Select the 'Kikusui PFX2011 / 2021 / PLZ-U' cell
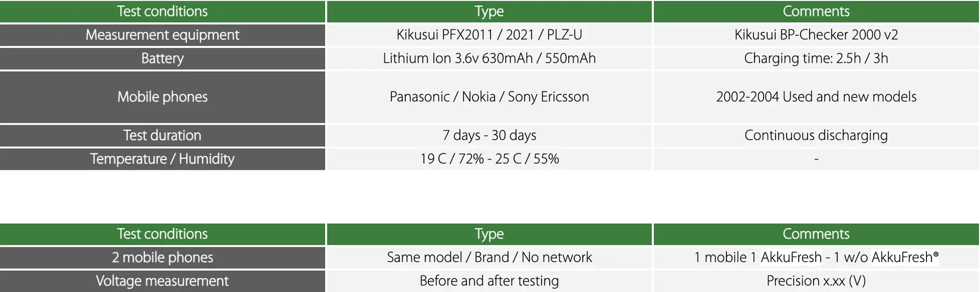Screen dimensions: 980x292 489,35
